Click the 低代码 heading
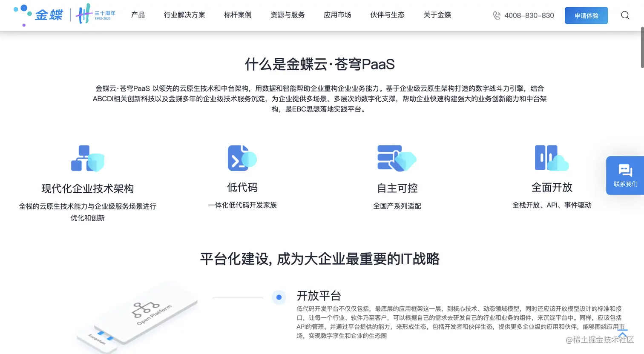644x354 pixels. 242,187
